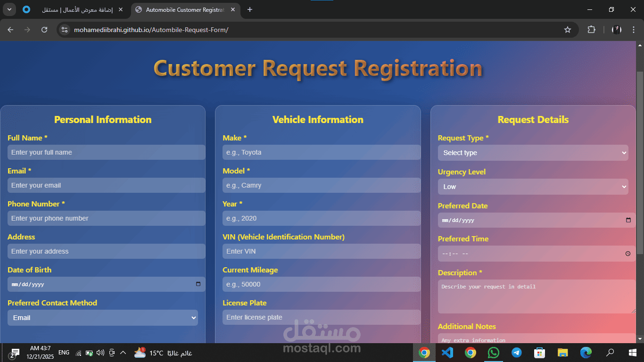Screen dimensions: 644x362
Task: Open Chrome's three-dot menu
Action: click(633, 30)
